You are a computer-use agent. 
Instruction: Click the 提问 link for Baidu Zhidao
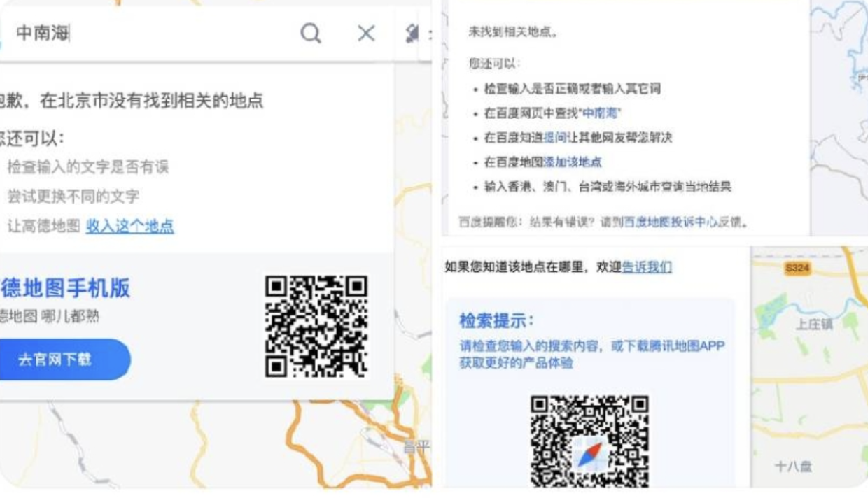pos(554,137)
